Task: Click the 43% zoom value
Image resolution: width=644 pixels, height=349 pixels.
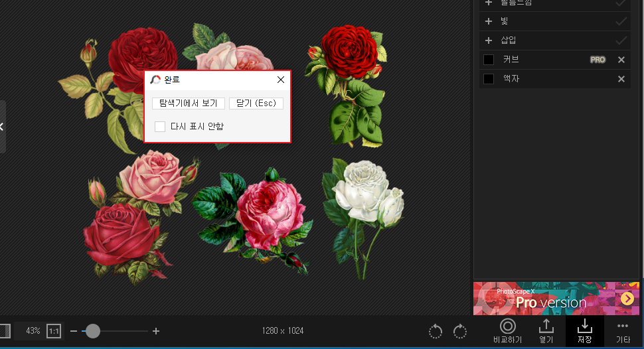Action: point(33,331)
